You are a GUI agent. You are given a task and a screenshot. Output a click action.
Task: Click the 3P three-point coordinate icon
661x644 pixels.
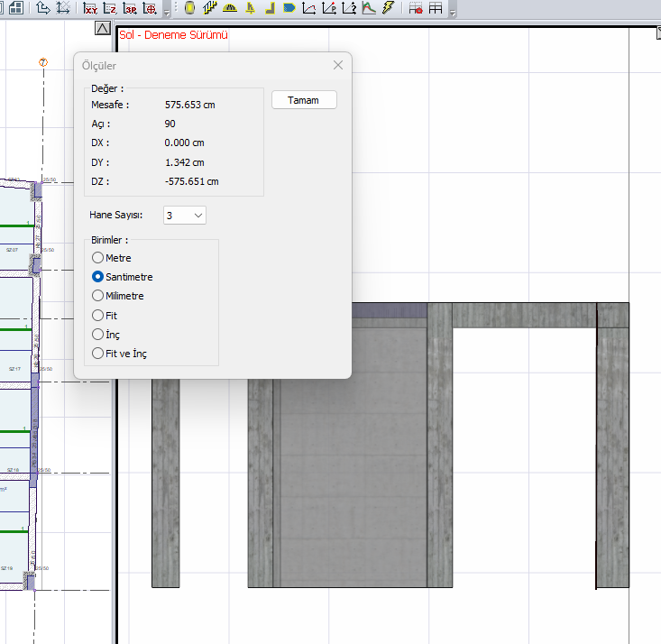pos(130,9)
